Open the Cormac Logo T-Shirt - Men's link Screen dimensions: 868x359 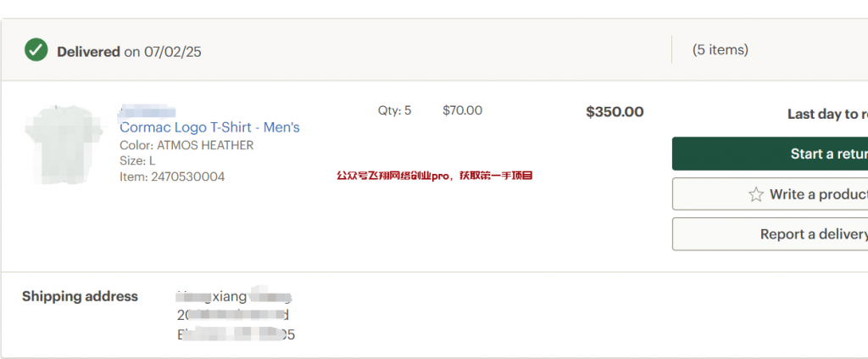pyautogui.click(x=209, y=127)
